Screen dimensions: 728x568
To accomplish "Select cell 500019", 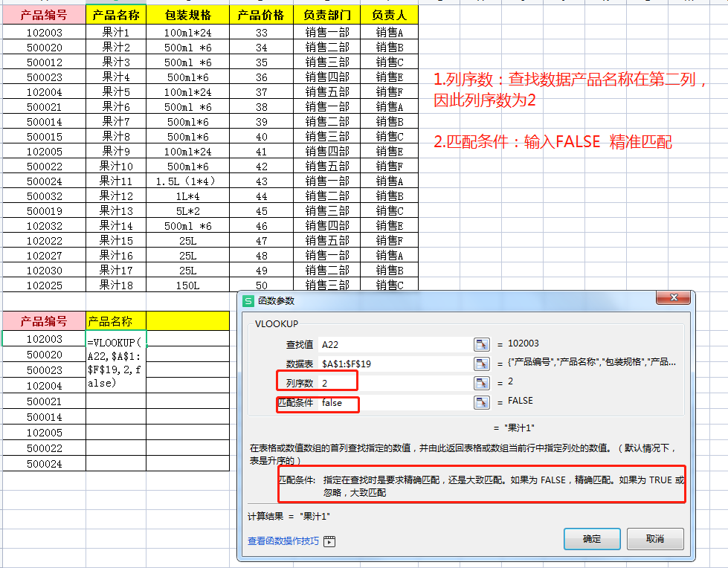I will pos(44,210).
